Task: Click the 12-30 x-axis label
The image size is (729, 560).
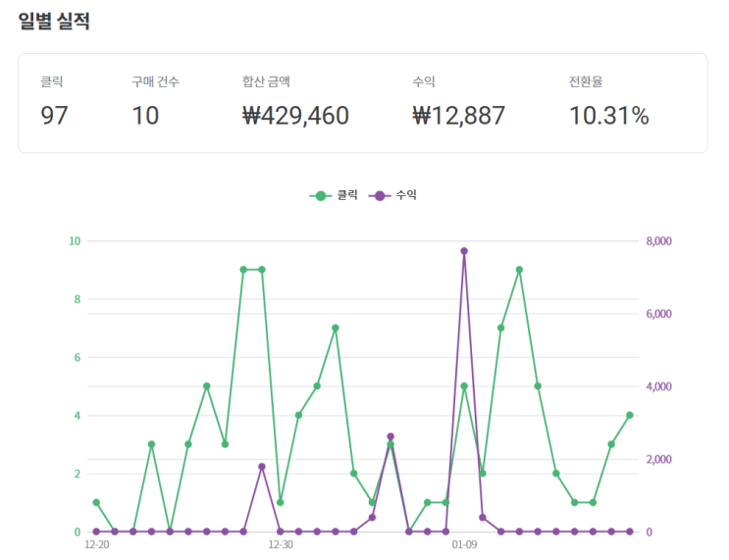Action: click(281, 544)
